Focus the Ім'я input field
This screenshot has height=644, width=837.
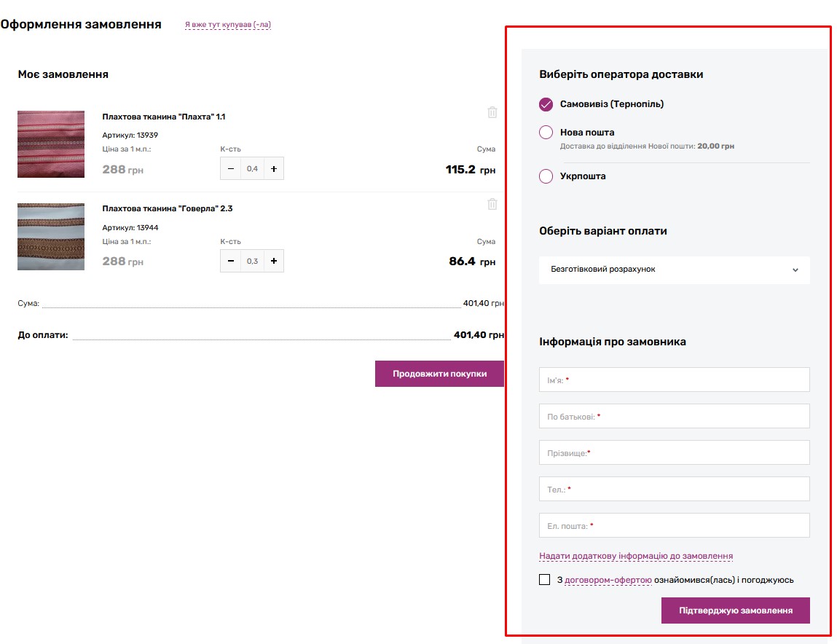point(675,380)
